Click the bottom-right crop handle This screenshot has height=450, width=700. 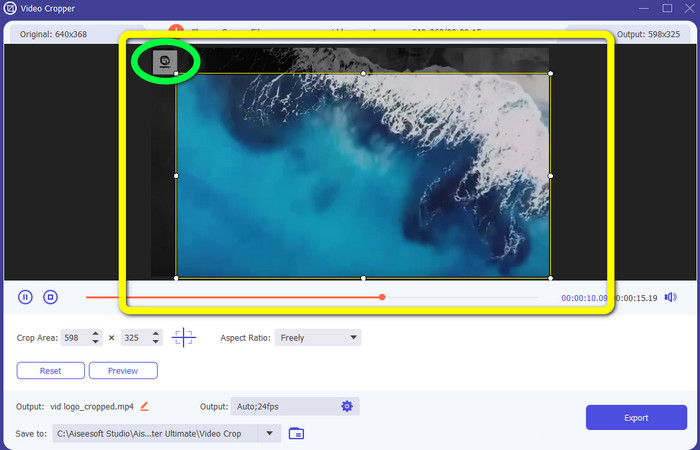[x=550, y=278]
